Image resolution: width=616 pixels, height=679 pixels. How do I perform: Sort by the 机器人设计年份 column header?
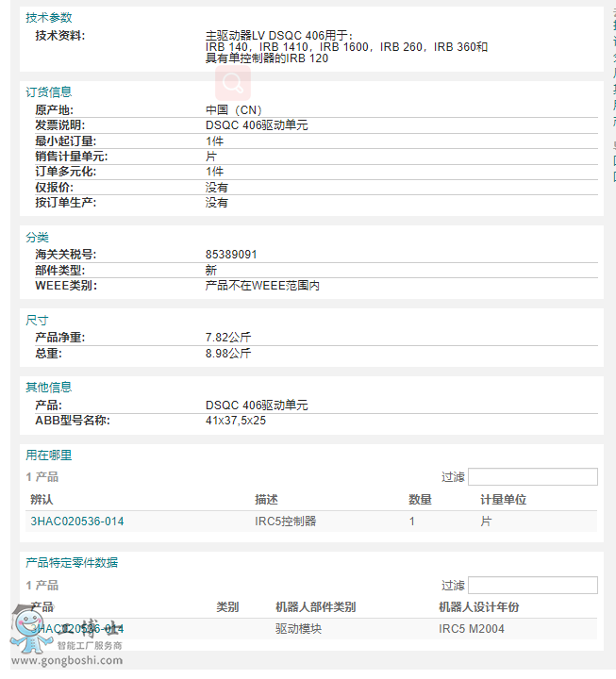click(x=478, y=607)
